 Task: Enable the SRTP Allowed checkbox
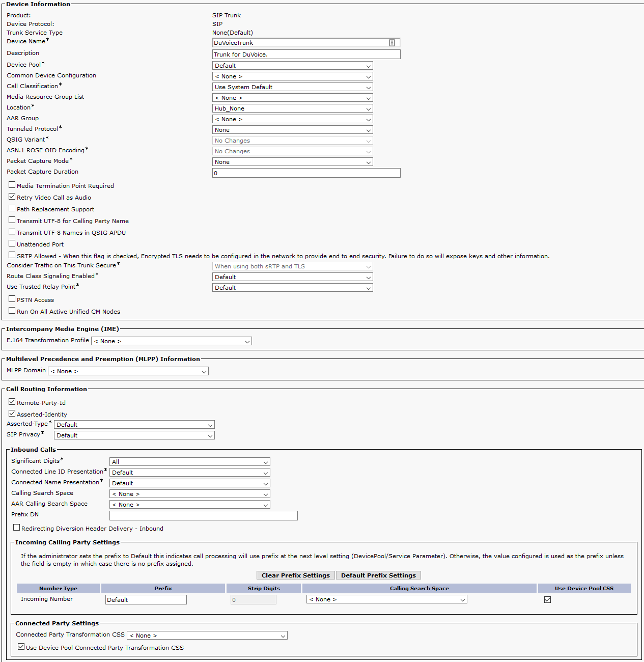click(12, 255)
